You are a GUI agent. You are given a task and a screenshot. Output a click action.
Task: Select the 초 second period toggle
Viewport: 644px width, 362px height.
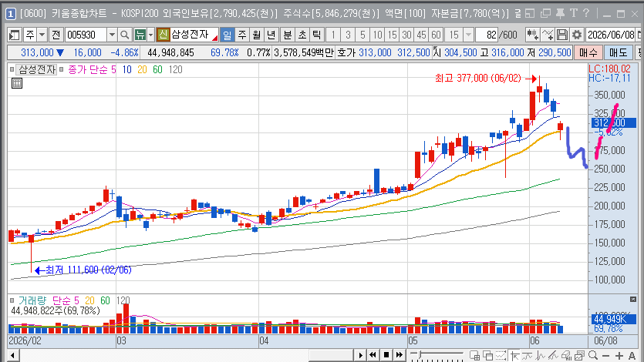[302, 35]
